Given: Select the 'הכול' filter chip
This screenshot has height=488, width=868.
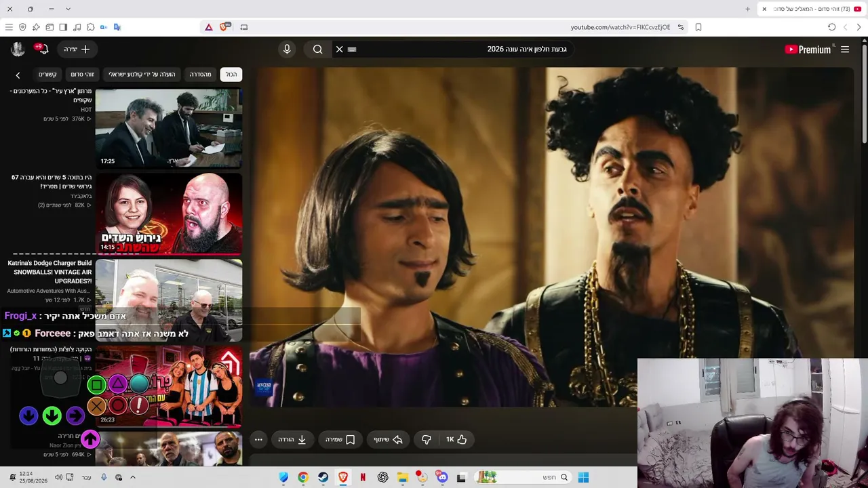Looking at the screenshot, I should click(231, 75).
